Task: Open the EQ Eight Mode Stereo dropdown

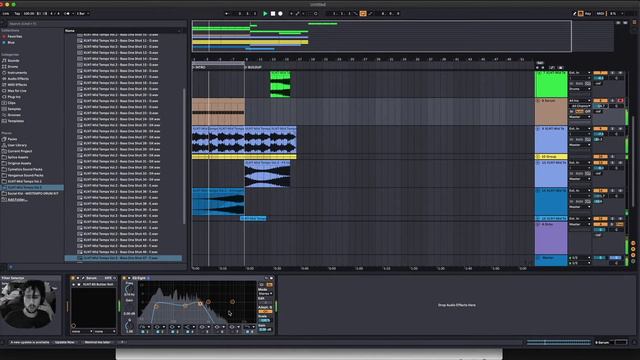Action: (265, 293)
